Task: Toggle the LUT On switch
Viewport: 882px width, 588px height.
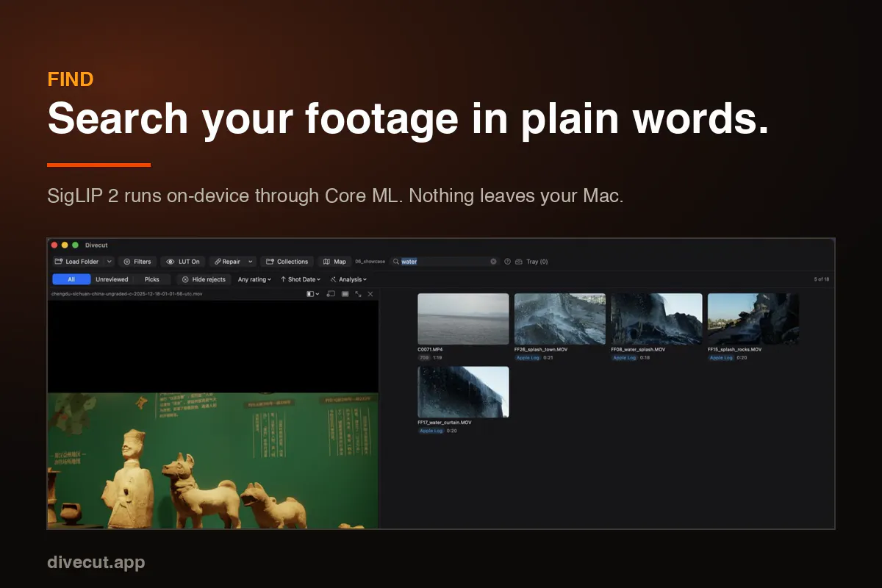Action: [183, 262]
